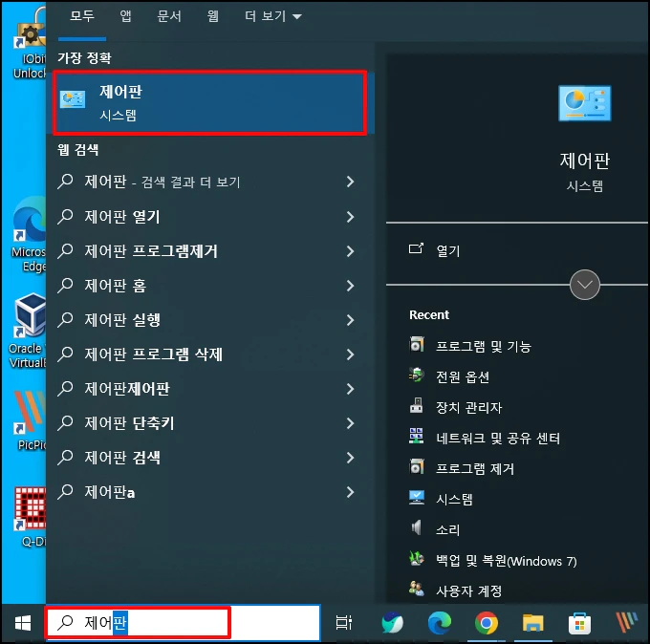650x644 pixels.
Task: Open 네트워크 및 공유 센터 icon
Action: (x=417, y=437)
